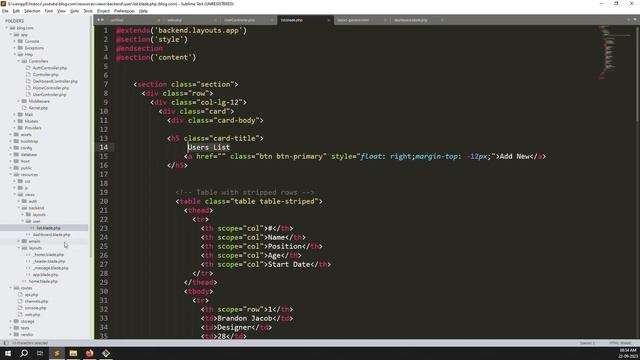Open api.php under routes
Screen dimensions: 640x360
click(x=31, y=295)
